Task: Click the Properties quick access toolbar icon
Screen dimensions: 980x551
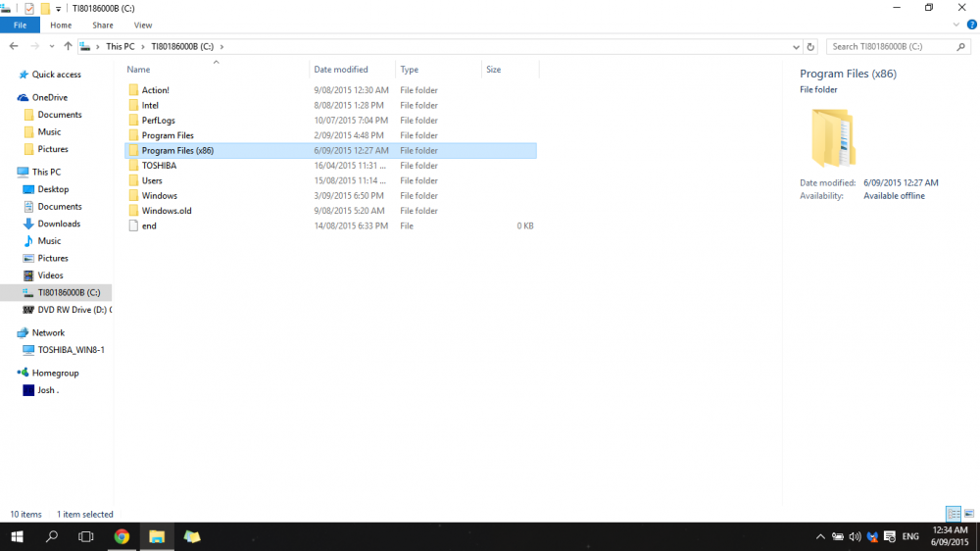Action: pos(28,8)
